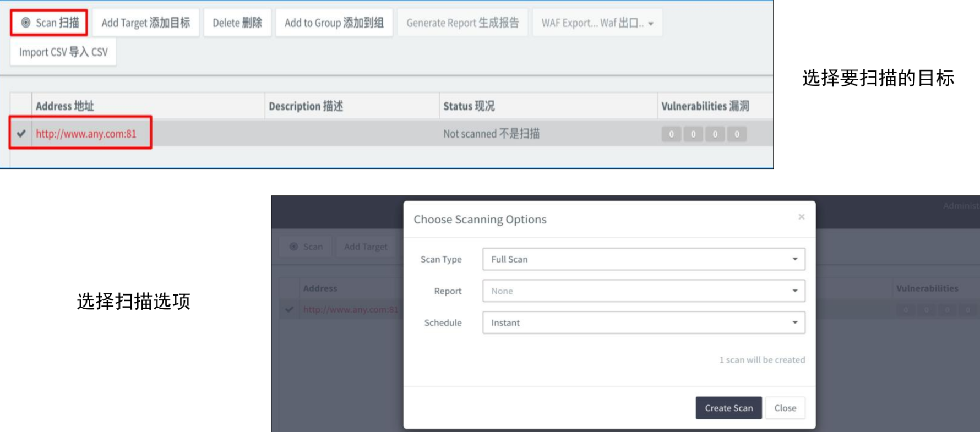Toggle the checkmark for http://www.any.com:81 in top table
This screenshot has height=432, width=980.
21,134
